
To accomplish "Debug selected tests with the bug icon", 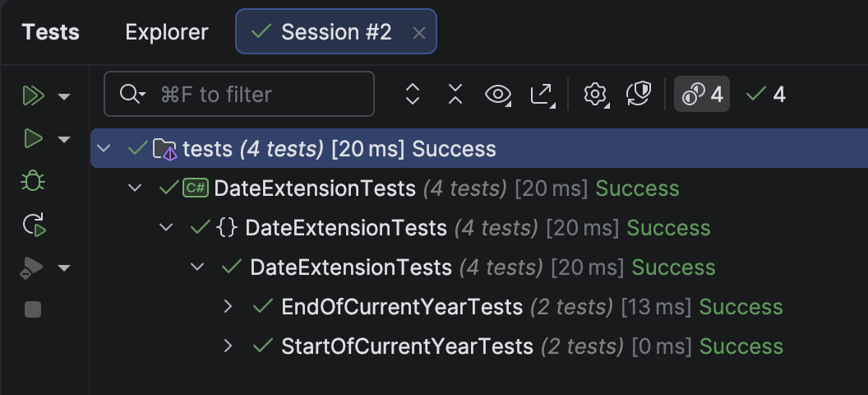I will pyautogui.click(x=33, y=181).
